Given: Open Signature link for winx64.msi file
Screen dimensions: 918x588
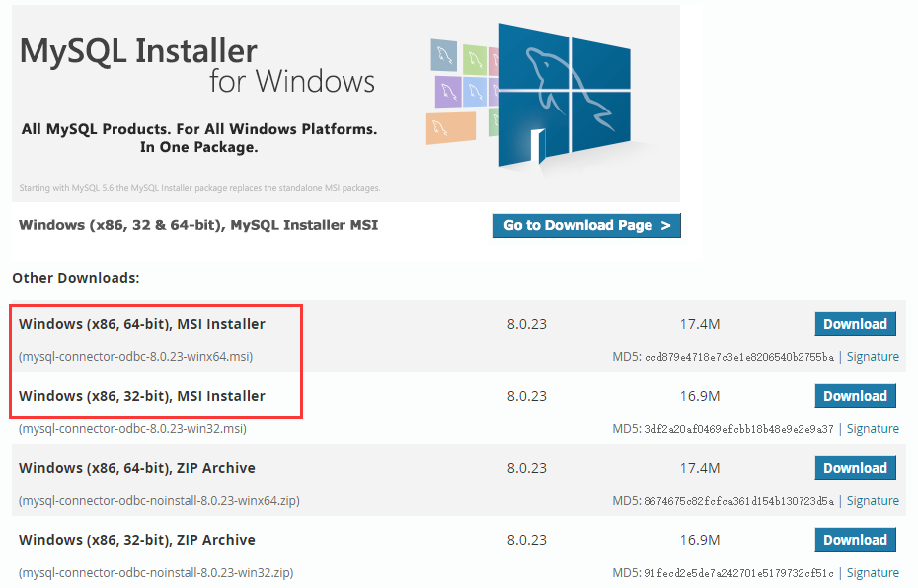Looking at the screenshot, I should [x=873, y=357].
